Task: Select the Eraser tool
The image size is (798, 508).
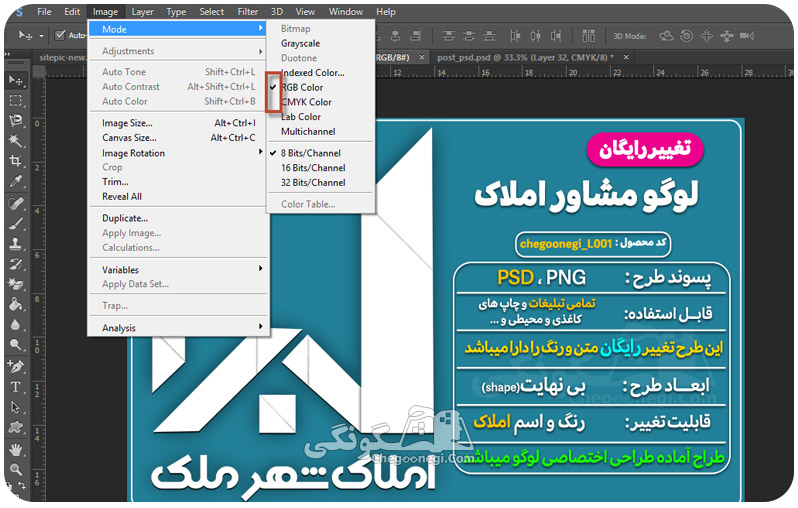Action: 16,284
